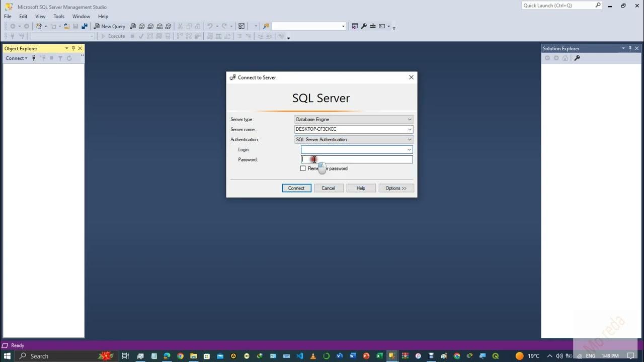The width and height of the screenshot is (644, 362).
Task: Open PowerPoint from the taskbar
Action: point(366,356)
